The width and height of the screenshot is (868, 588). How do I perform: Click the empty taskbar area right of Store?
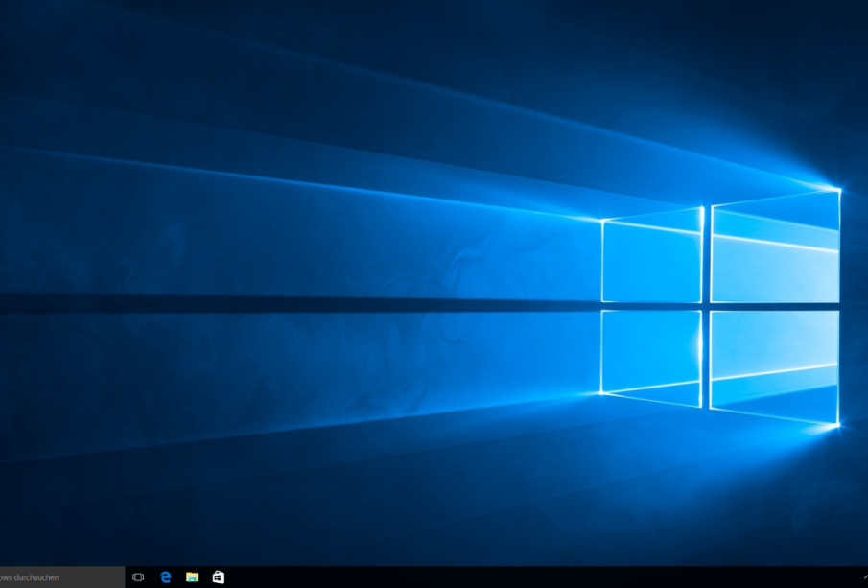[x=288, y=577]
